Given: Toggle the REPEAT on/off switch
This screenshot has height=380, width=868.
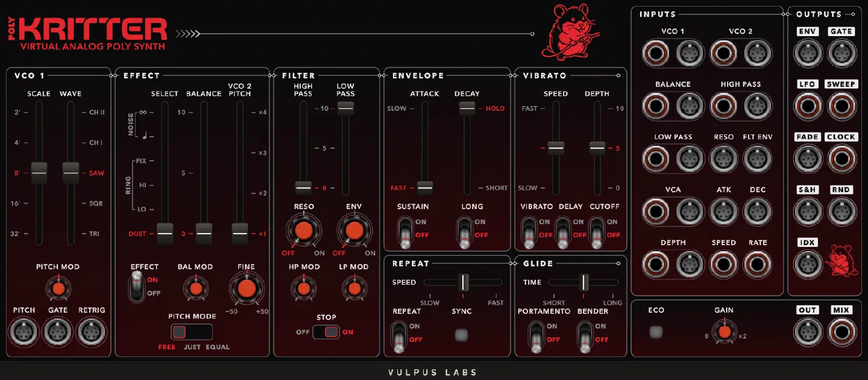Looking at the screenshot, I should coord(399,337).
